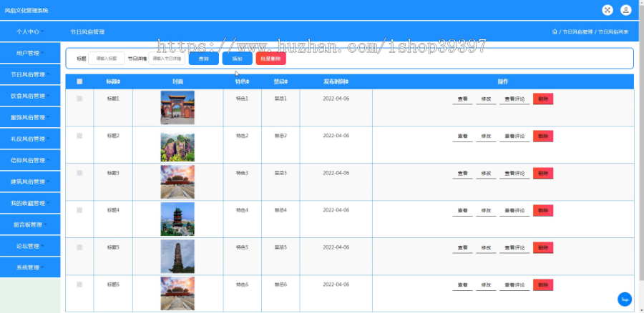Screen dimensions: 644x313
Task: Sort by the 标题 column arrow
Action: pyautogui.click(x=119, y=81)
